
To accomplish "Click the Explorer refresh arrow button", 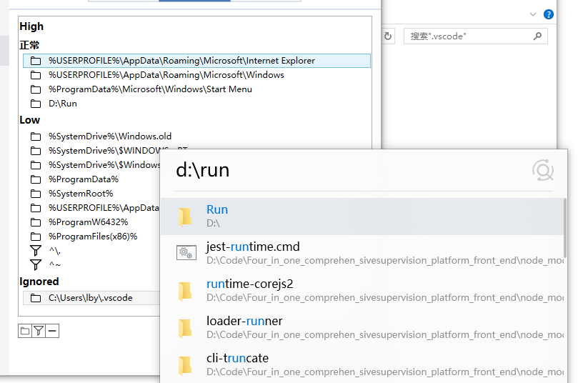I will point(388,36).
